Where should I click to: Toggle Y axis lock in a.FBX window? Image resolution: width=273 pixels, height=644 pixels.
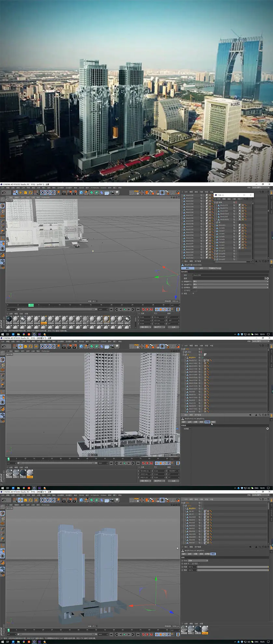[x=48, y=193]
